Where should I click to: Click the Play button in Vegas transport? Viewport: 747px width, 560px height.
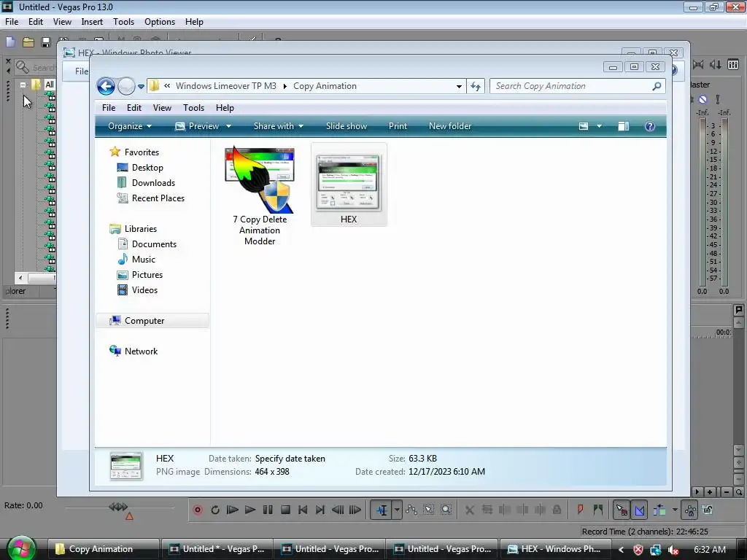coord(250,510)
